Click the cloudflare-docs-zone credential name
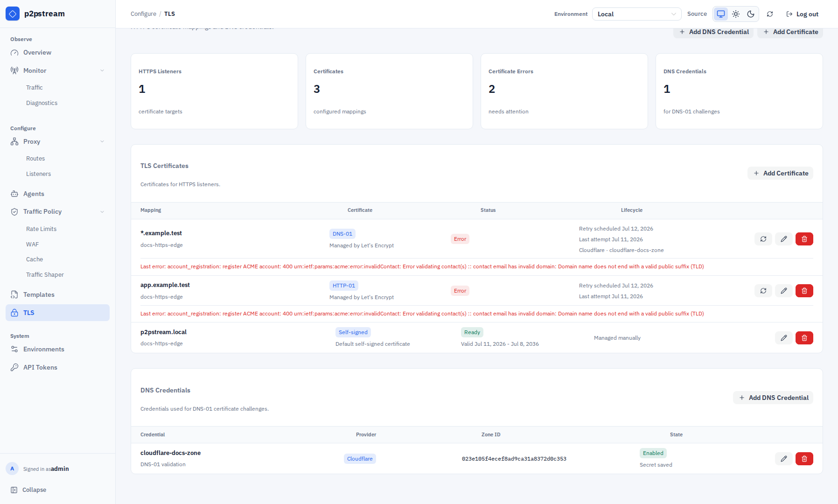The image size is (838, 504). coord(170,453)
